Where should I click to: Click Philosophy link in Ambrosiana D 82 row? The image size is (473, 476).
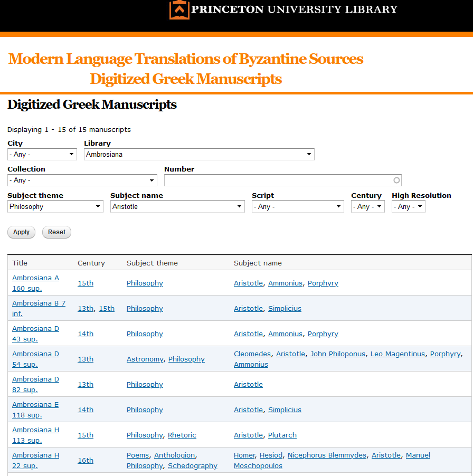pyautogui.click(x=145, y=384)
